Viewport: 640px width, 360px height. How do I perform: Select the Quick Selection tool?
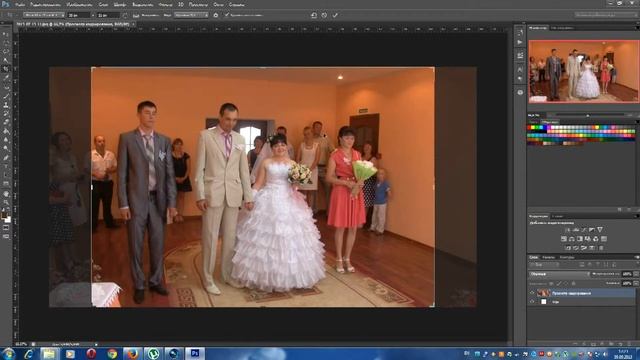6,60
